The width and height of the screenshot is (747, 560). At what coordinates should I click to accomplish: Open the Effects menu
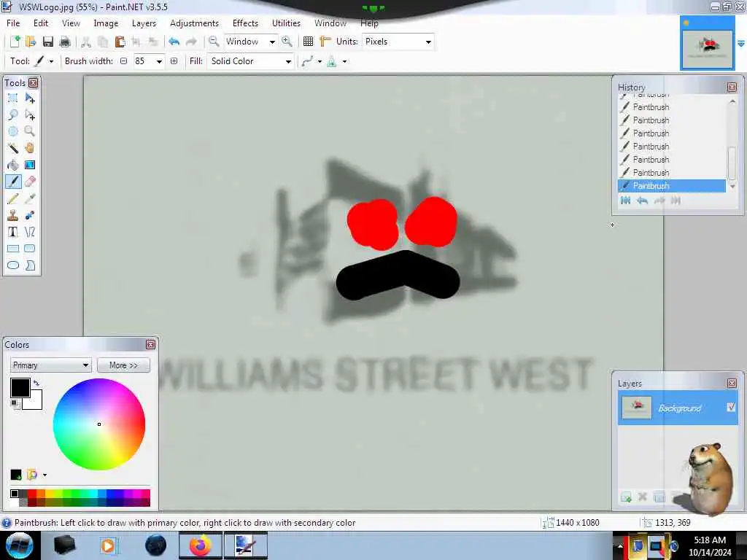245,23
